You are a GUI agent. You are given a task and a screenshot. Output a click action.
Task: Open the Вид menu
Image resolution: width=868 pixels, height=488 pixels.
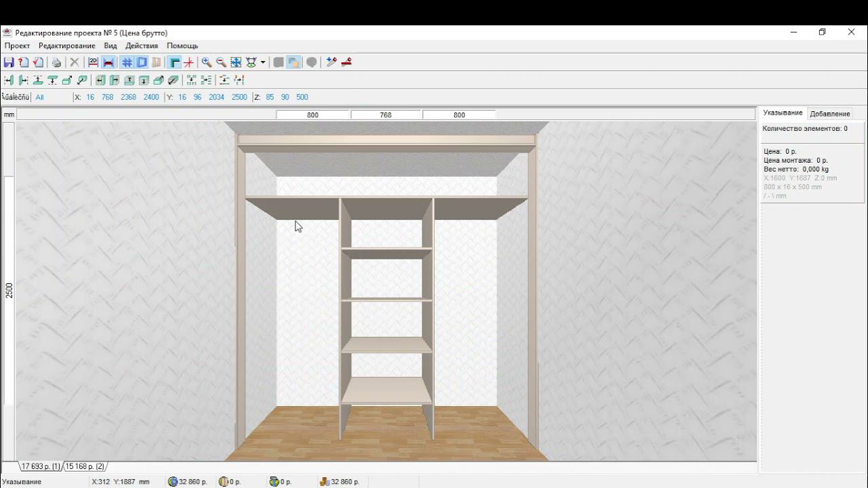(111, 45)
